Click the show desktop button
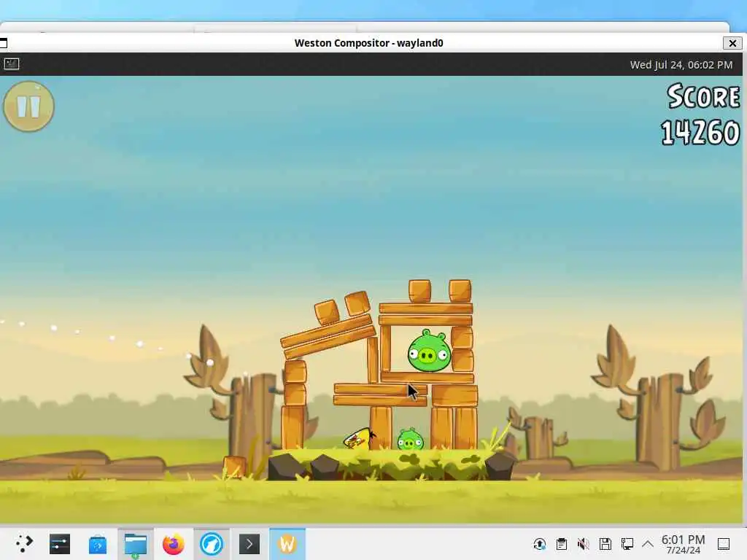Image resolution: width=747 pixels, height=560 pixels. (724, 544)
